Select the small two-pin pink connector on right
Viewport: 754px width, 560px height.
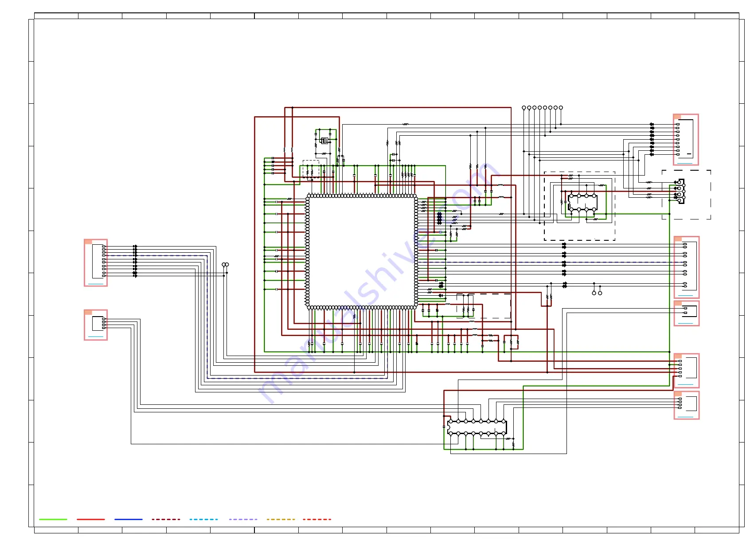point(687,313)
